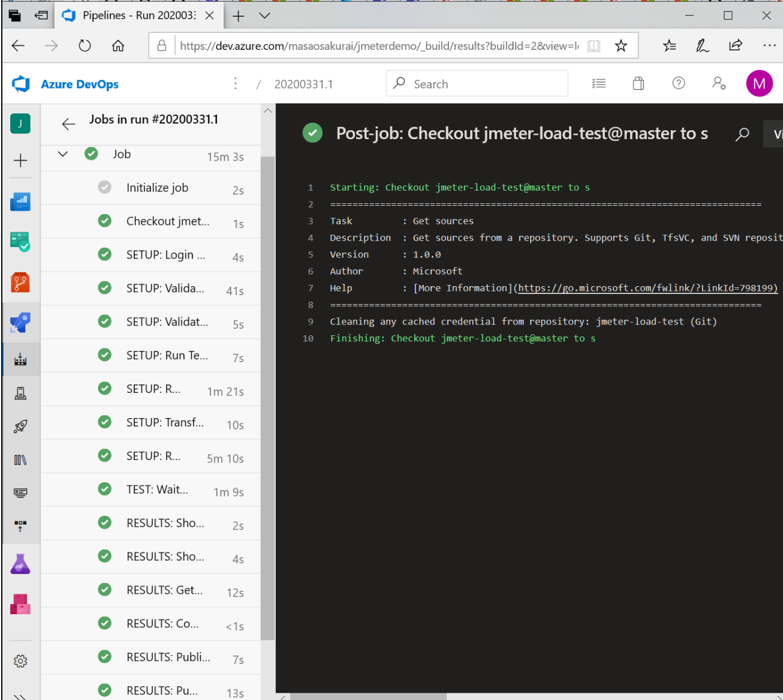783x700 pixels.
Task: Select the SETUP: Login step
Action: [165, 255]
